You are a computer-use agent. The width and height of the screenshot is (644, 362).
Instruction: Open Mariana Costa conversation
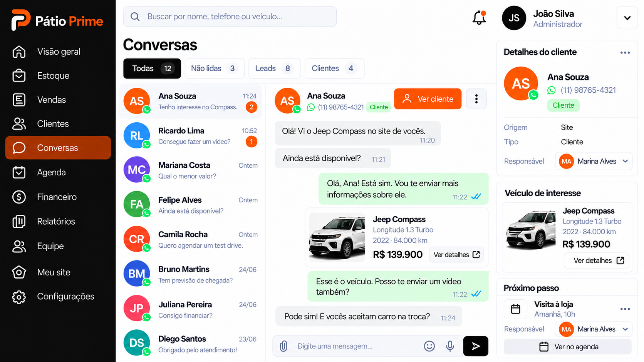[190, 170]
